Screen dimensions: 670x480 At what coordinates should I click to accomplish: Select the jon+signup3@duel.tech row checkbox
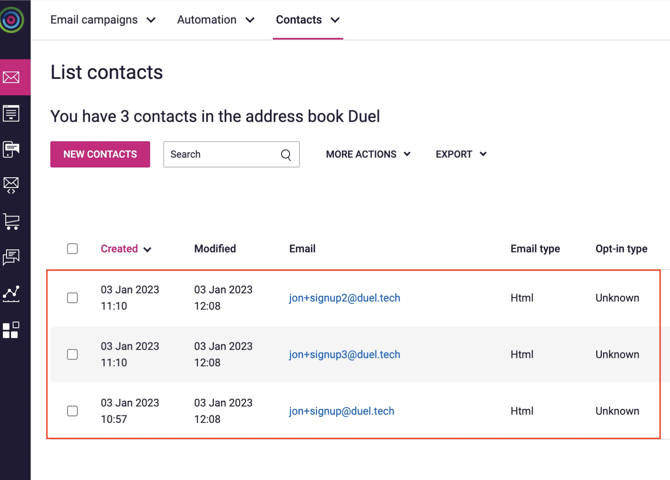coord(72,354)
